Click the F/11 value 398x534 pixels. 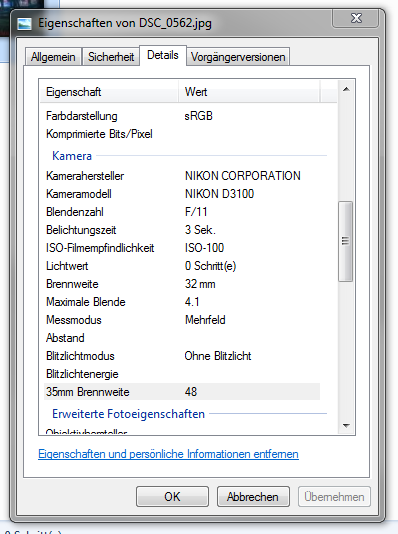click(x=196, y=212)
